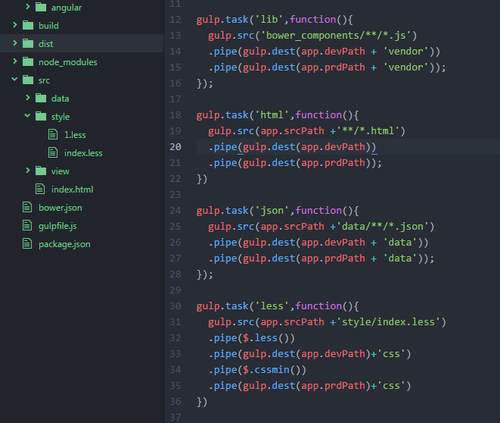This screenshot has width=500, height=423.
Task: Select the node_modules folder label
Action: [x=68, y=62]
